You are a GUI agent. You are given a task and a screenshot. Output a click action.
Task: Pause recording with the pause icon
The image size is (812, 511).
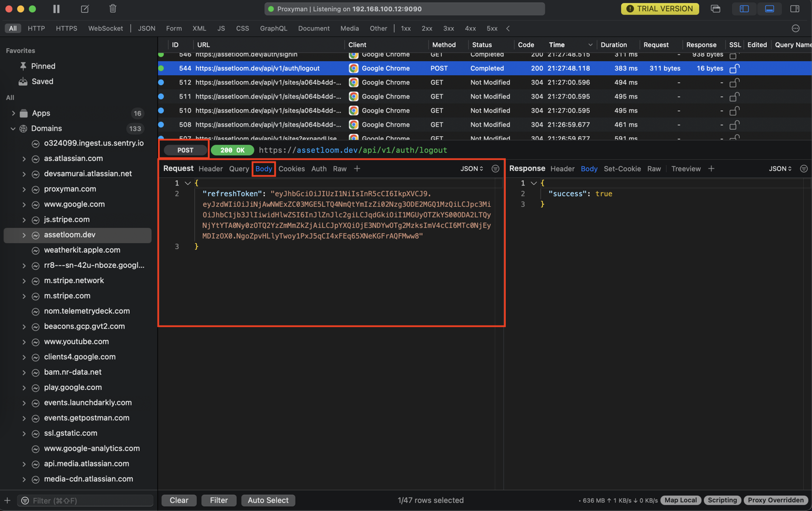(56, 9)
